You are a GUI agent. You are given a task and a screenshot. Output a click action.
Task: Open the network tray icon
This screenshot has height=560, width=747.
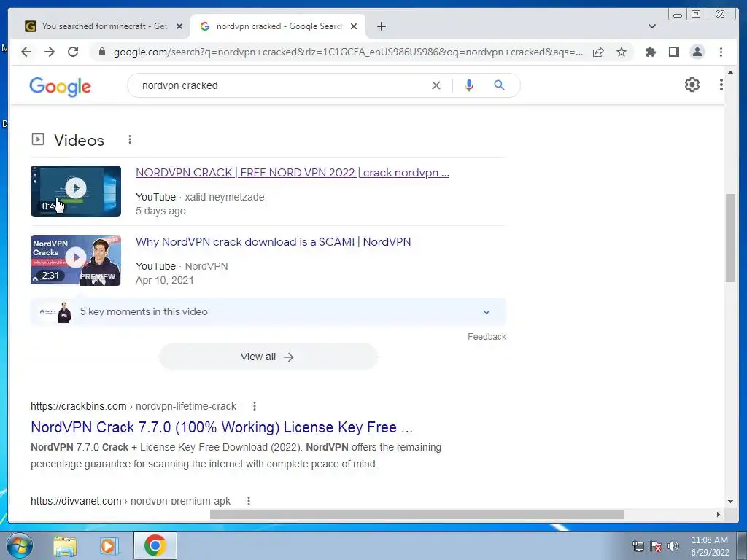(x=638, y=546)
